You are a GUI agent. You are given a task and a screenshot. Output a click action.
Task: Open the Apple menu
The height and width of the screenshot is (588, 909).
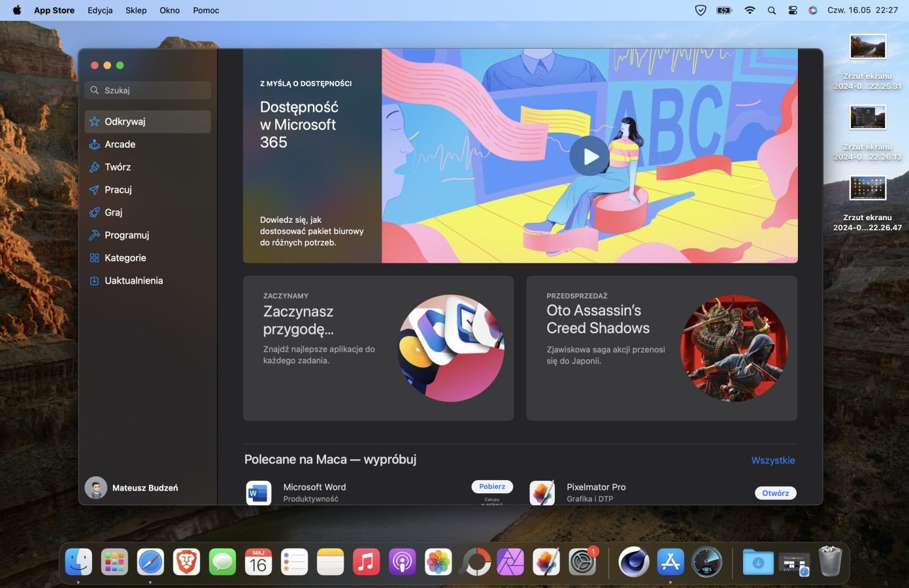pos(17,10)
